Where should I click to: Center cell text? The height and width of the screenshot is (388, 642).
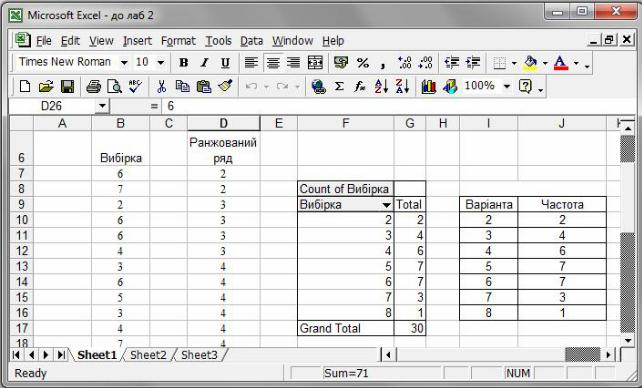tap(273, 63)
